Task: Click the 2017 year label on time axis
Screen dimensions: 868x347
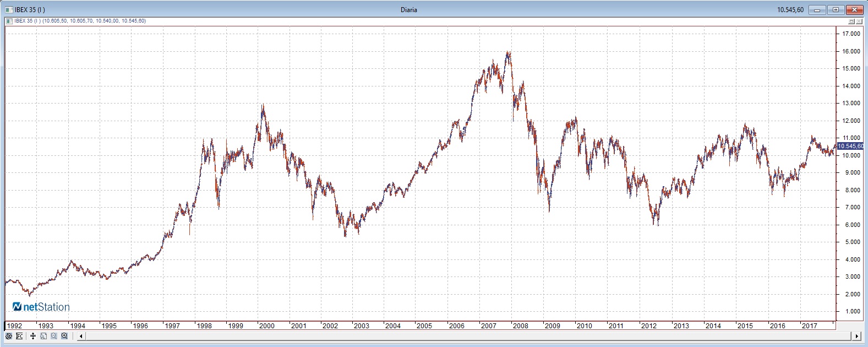Action: (810, 326)
